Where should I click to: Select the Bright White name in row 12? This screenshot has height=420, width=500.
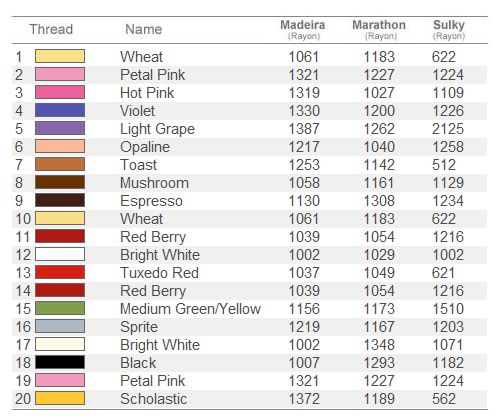tap(160, 255)
